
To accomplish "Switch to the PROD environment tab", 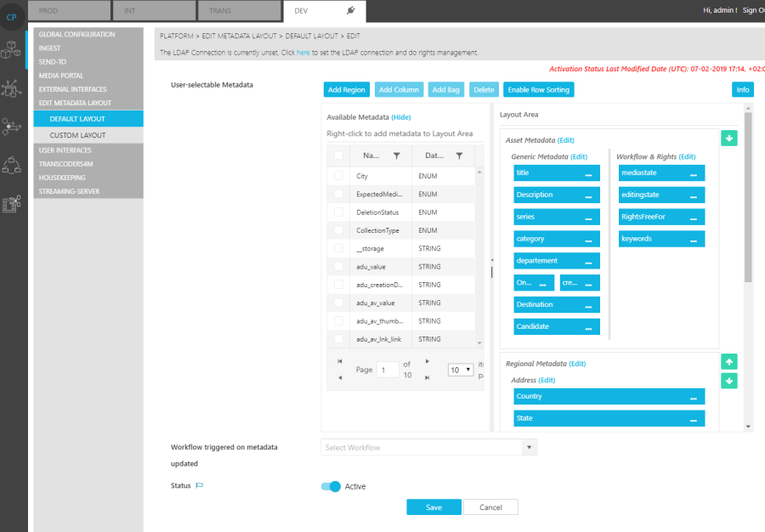I will [x=69, y=10].
